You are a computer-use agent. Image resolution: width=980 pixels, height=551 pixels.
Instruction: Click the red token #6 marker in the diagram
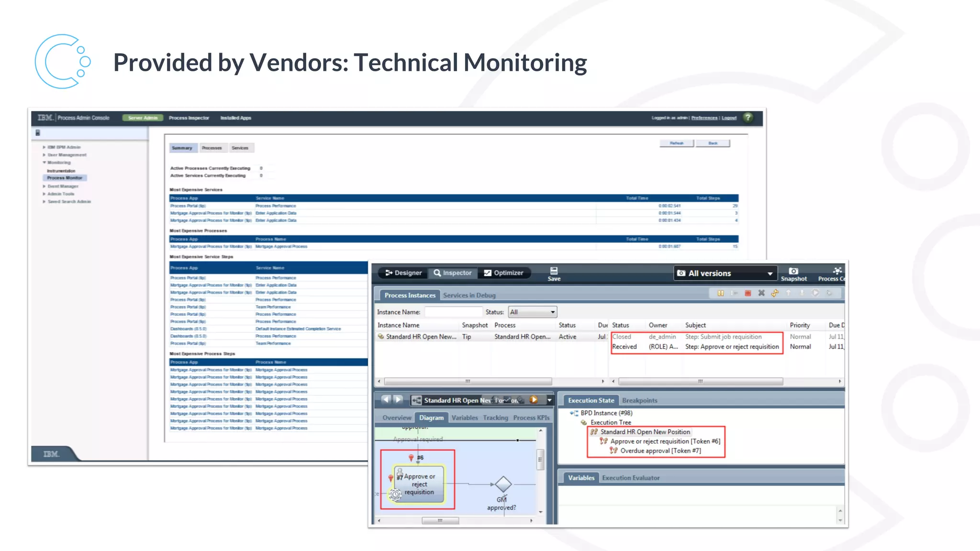pyautogui.click(x=411, y=458)
